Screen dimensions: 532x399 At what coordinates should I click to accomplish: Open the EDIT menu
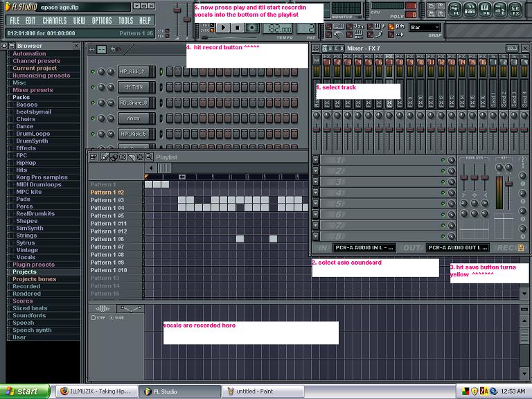(x=30, y=21)
